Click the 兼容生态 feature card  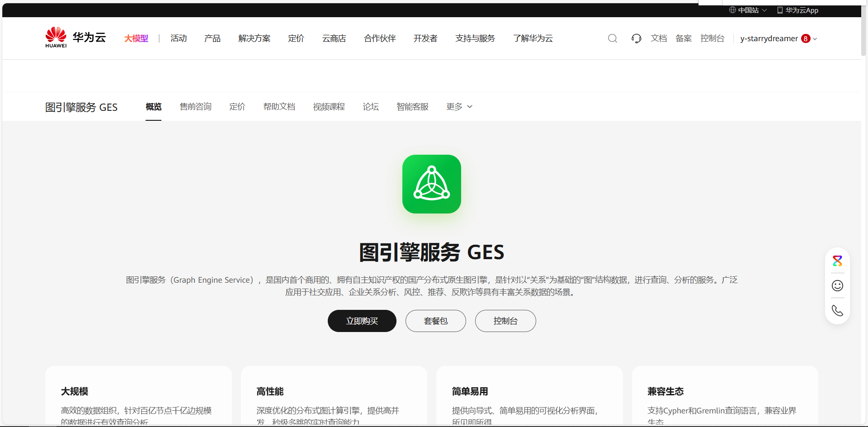point(725,396)
